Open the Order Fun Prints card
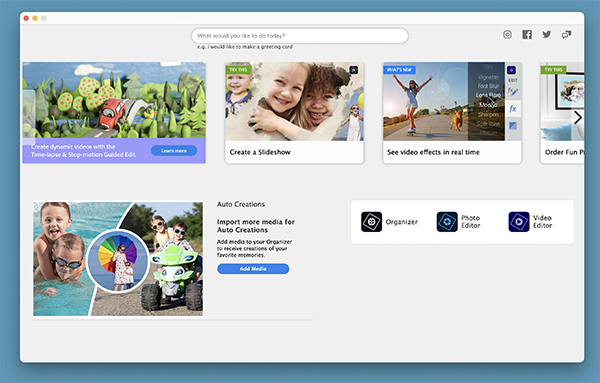This screenshot has height=383, width=600. coord(562,113)
